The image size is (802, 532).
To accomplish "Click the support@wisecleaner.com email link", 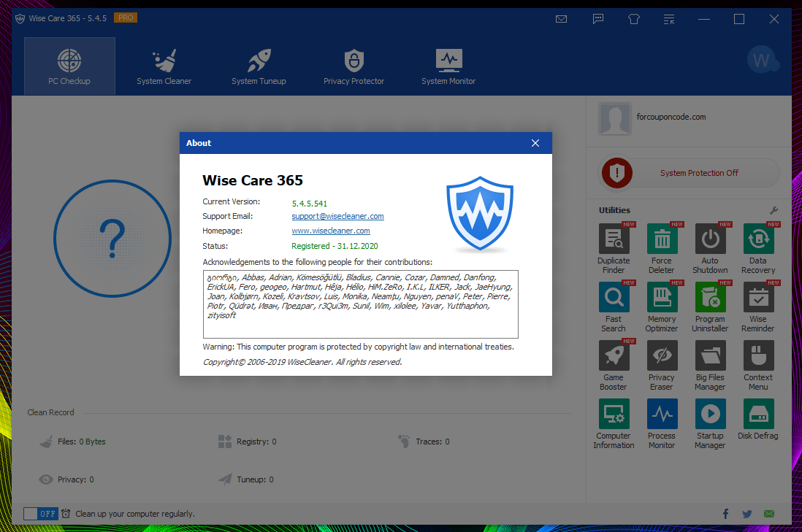I will point(337,216).
